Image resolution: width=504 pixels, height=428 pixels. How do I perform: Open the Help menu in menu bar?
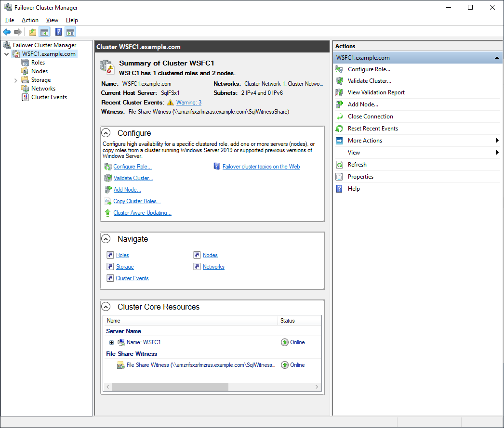[x=72, y=20]
